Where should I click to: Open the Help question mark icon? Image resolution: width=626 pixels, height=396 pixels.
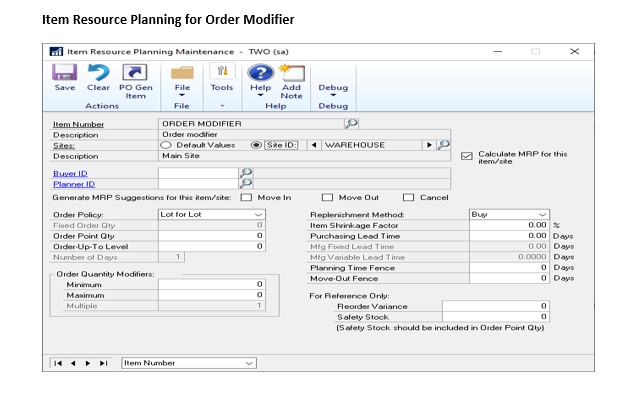pyautogui.click(x=260, y=73)
